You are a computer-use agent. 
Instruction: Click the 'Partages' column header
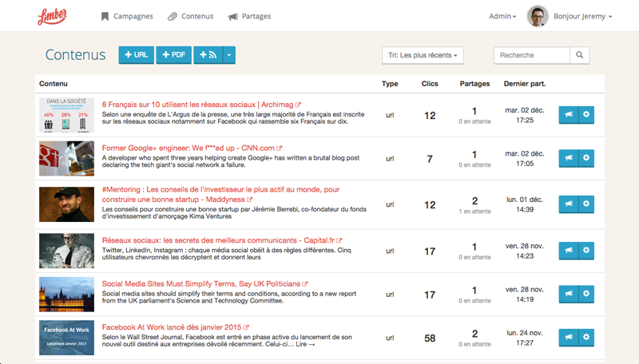click(474, 84)
